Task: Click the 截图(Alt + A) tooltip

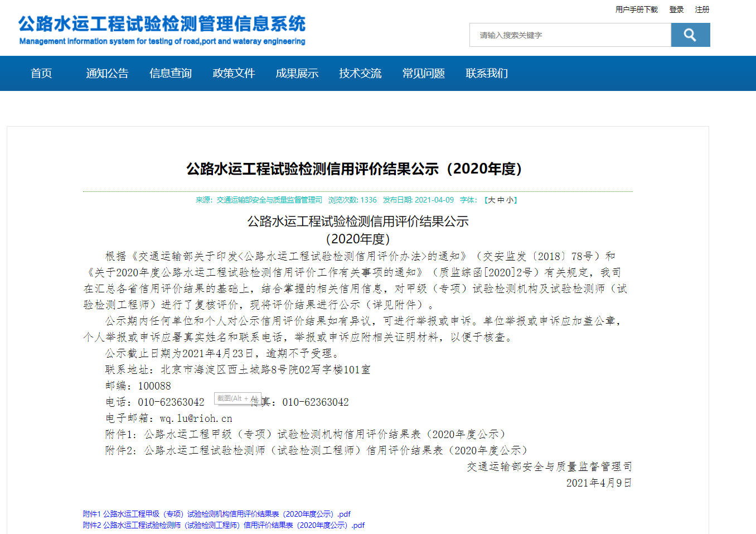Action: 238,398
